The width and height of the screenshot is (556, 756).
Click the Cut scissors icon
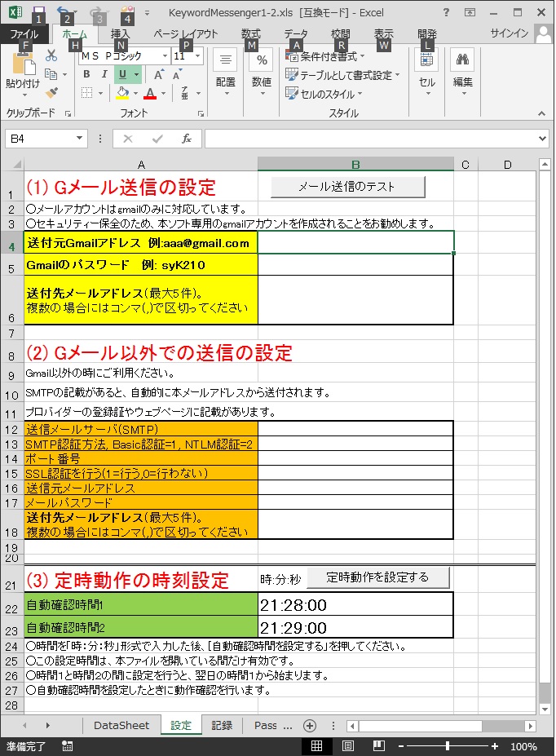(x=51, y=56)
